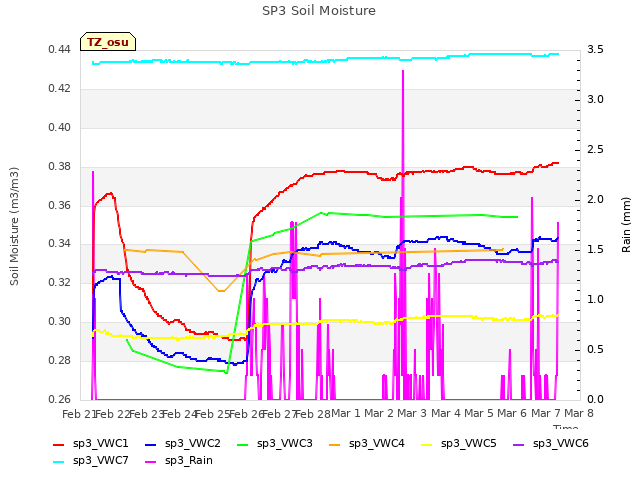This screenshot has height=480, width=640.
Task: Click the Mar 3 x-axis tick label
Action: pos(412,413)
